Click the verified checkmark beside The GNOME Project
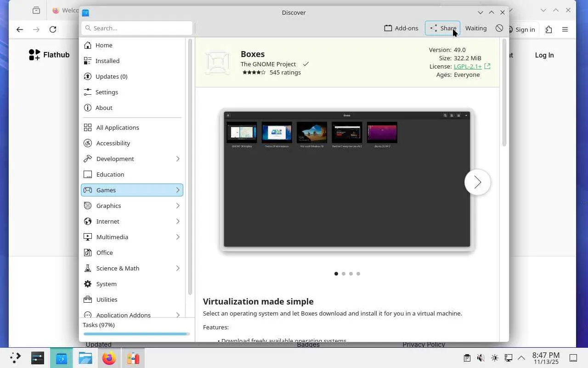 [x=306, y=64]
